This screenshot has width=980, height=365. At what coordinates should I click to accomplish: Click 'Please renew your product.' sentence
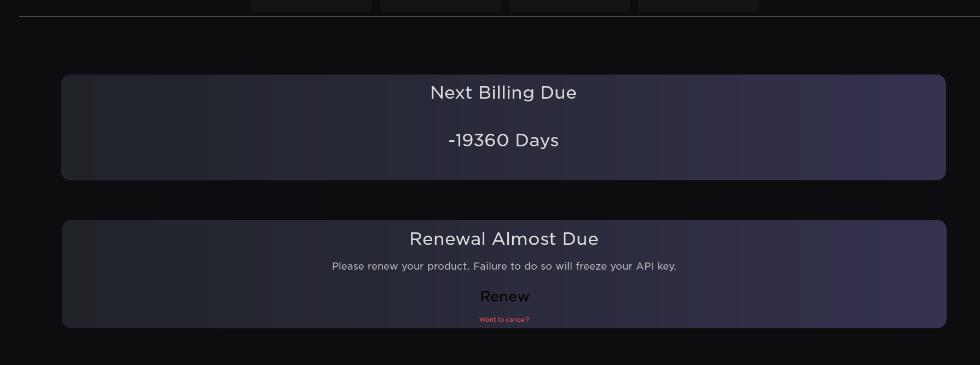point(400,266)
